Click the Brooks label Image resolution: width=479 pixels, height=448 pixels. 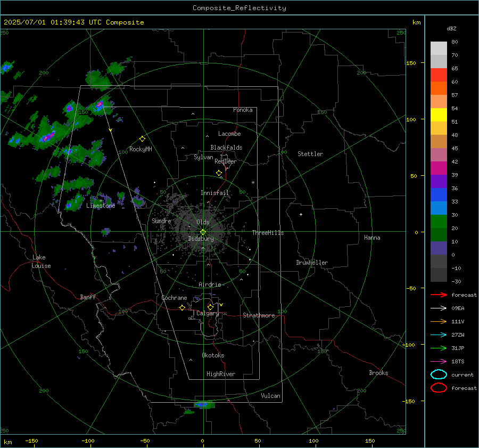378,373
